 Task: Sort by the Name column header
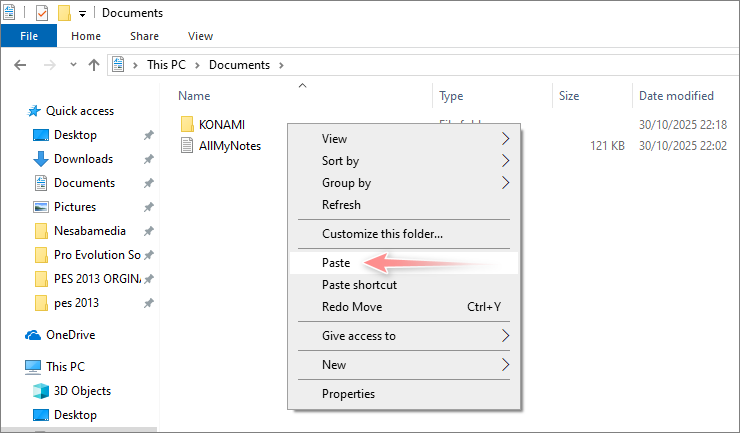[x=194, y=96]
